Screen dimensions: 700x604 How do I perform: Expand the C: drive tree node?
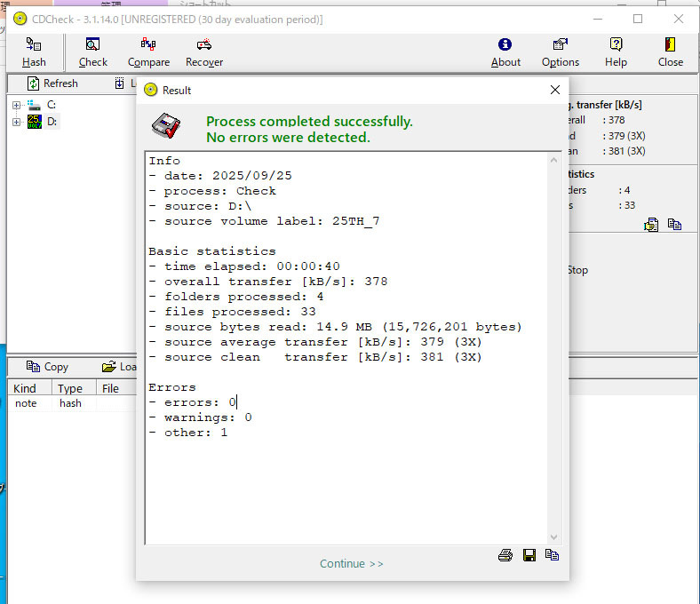click(16, 106)
